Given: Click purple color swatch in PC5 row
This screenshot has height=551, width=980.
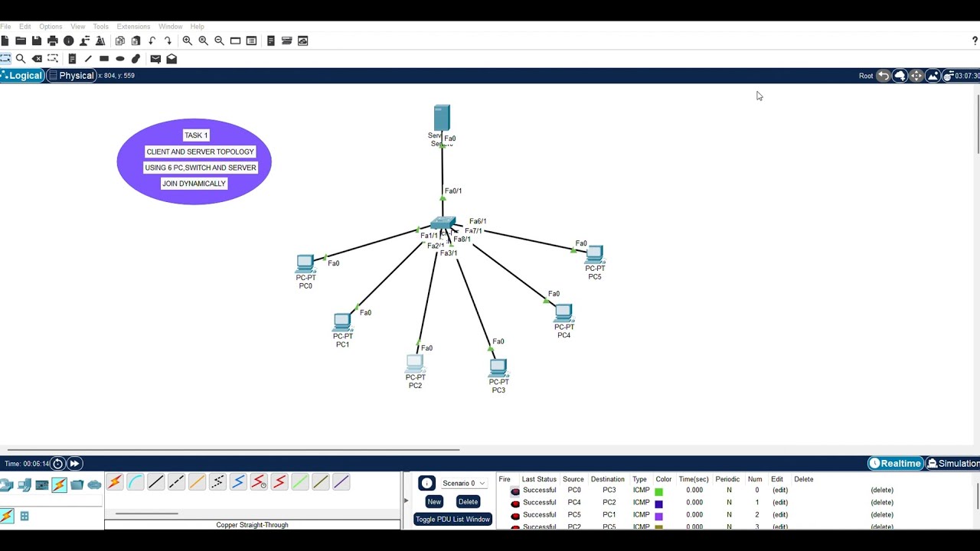Looking at the screenshot, I should pos(658,516).
